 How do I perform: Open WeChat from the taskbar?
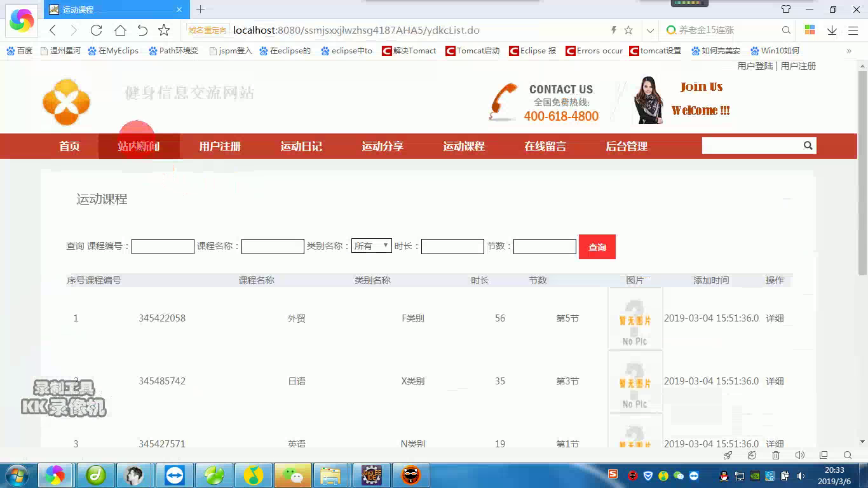coord(292,475)
